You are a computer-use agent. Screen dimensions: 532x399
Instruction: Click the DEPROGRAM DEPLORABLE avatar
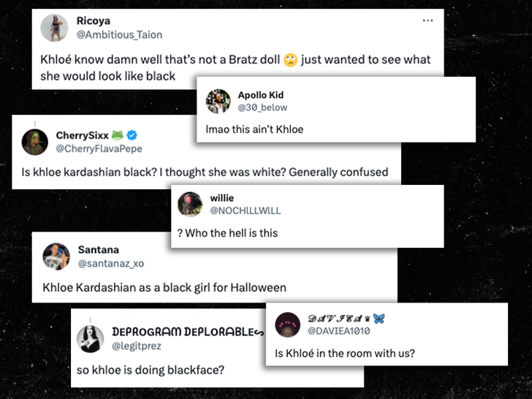[91, 338]
